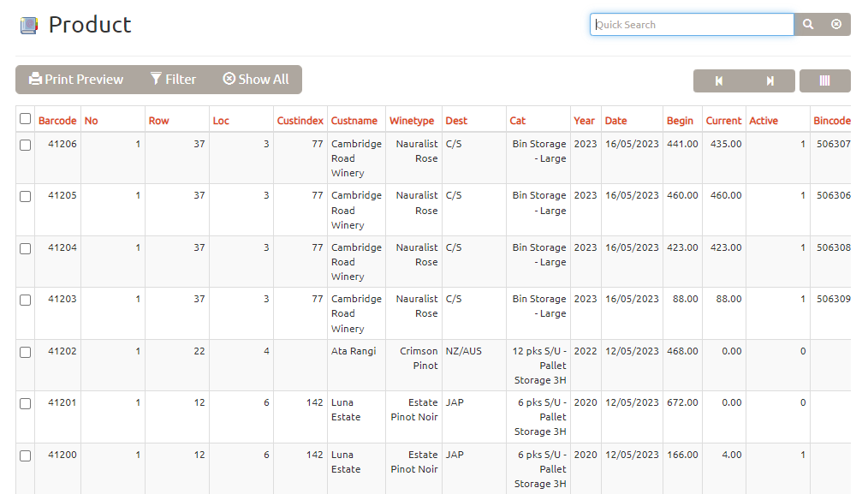Click barcode cell 41204
This screenshot has height=494, width=868.
pos(62,247)
